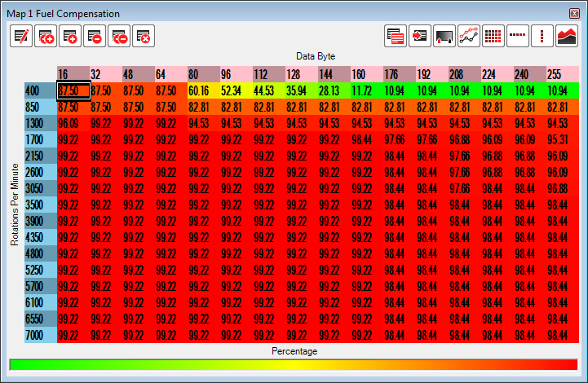Select the 850 RPM row header
The width and height of the screenshot is (588, 383).
click(41, 108)
